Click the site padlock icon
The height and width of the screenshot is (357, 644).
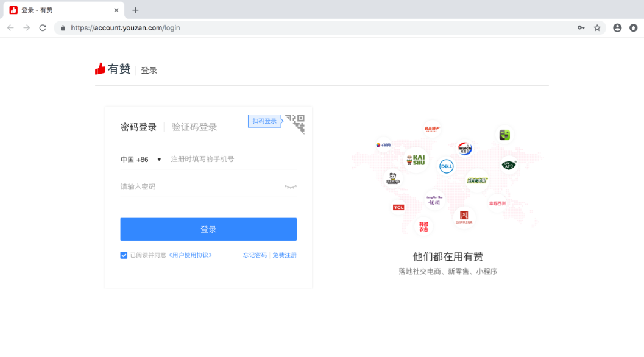click(63, 28)
